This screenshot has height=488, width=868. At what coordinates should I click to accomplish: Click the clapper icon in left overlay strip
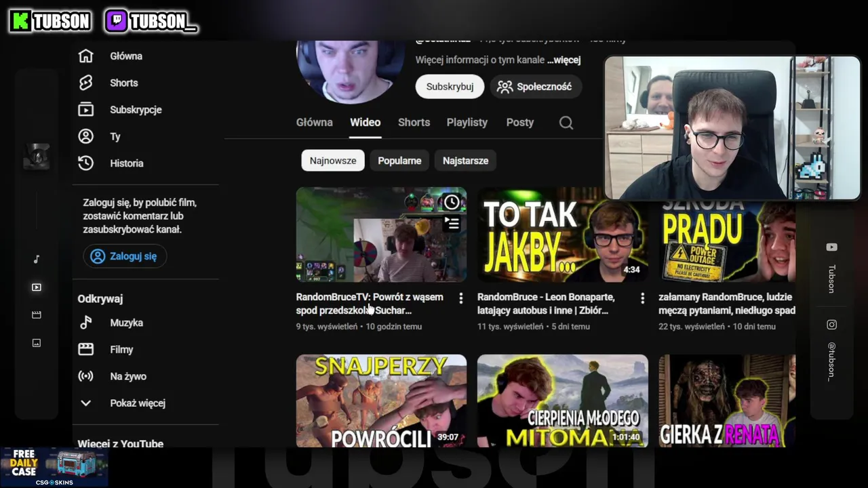(x=37, y=315)
